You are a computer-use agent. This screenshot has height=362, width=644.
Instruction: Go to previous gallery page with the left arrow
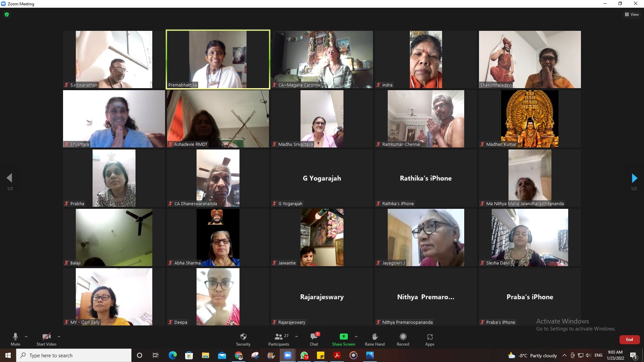pyautogui.click(x=9, y=178)
